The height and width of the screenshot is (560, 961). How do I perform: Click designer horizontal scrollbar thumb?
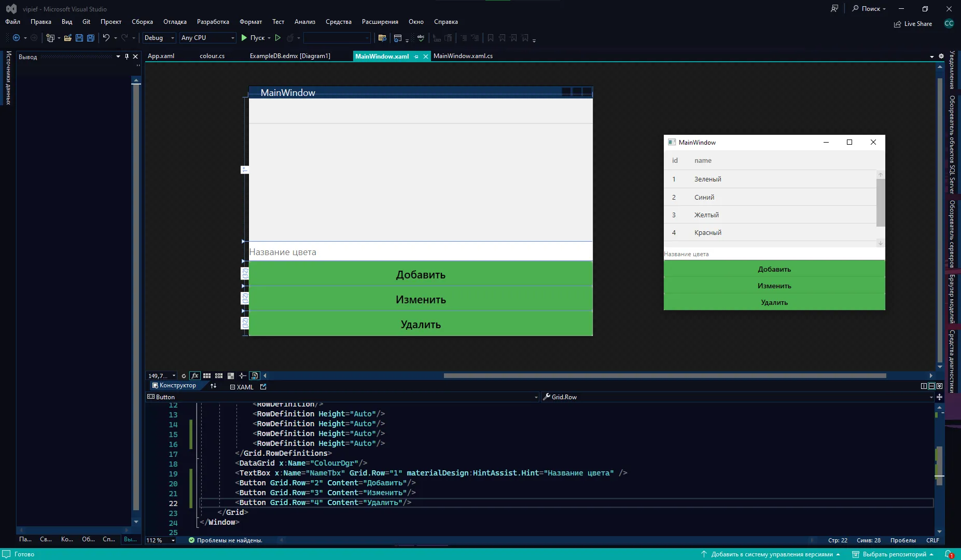(665, 376)
